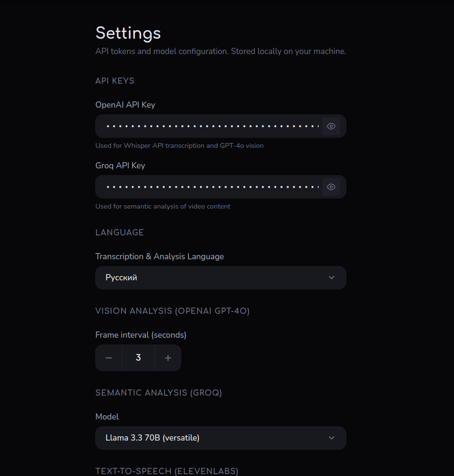Click the plus icon to increase frame interval
The width and height of the screenshot is (454, 476).
(168, 357)
